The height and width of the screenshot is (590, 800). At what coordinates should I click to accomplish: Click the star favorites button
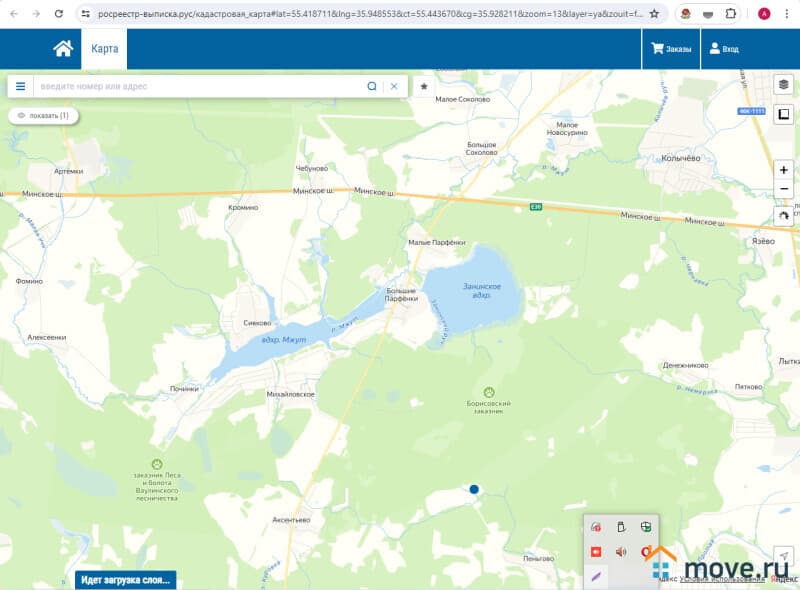pos(424,86)
